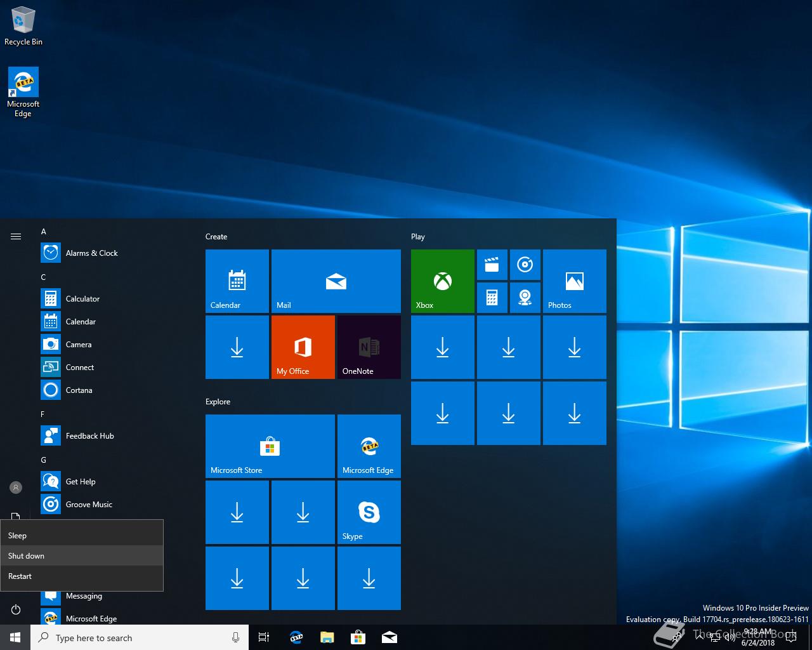The width and height of the screenshot is (812, 650).
Task: Open the Microsoft Store tile
Action: click(x=270, y=446)
